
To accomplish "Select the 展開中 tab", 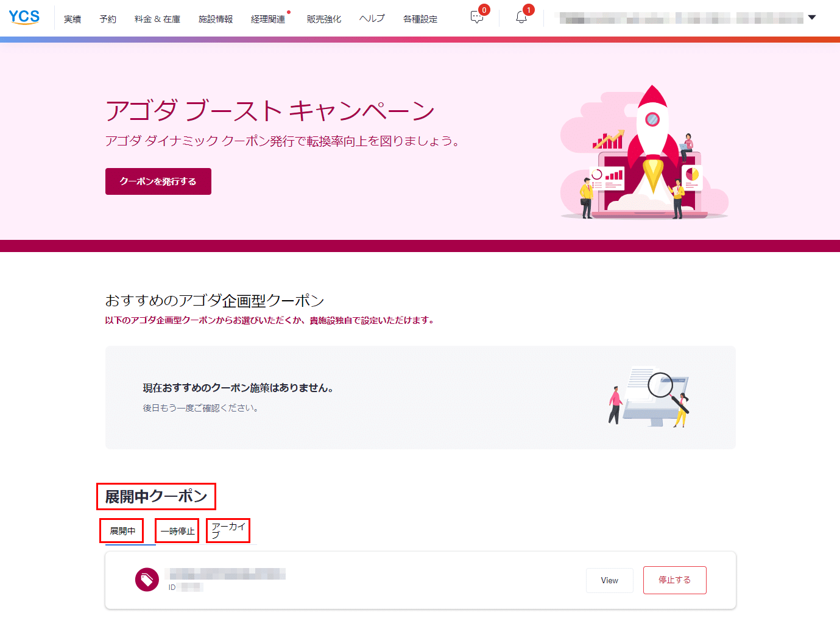I will (x=122, y=531).
